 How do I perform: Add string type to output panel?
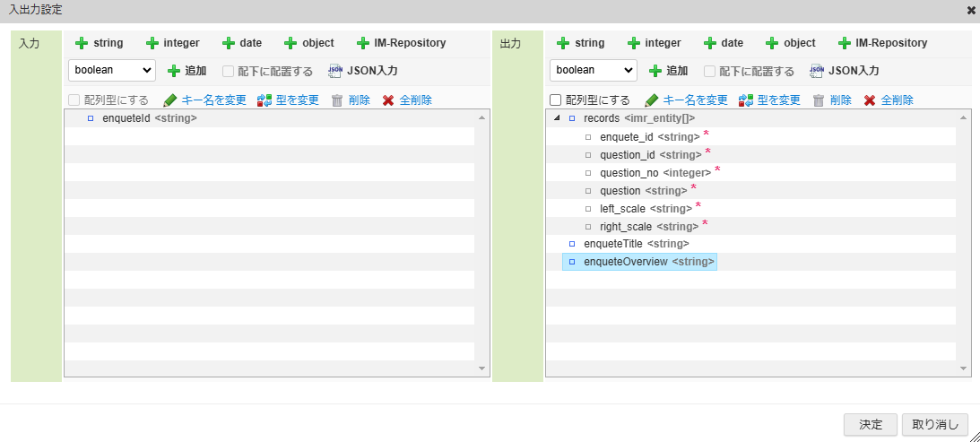[580, 43]
